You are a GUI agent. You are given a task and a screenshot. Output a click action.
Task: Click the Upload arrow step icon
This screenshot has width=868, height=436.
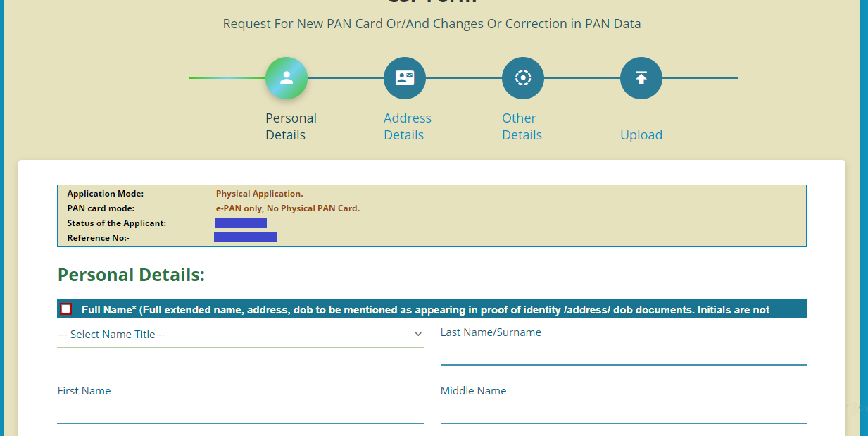(641, 78)
